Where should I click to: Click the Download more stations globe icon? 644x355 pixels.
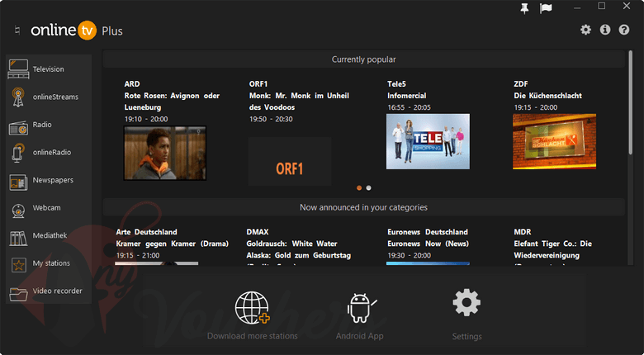coord(252,308)
